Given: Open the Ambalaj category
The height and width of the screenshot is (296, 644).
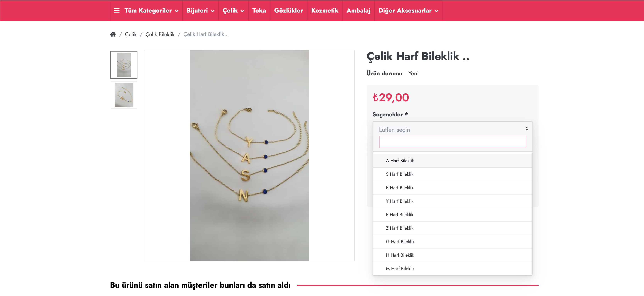Looking at the screenshot, I should click(x=358, y=10).
